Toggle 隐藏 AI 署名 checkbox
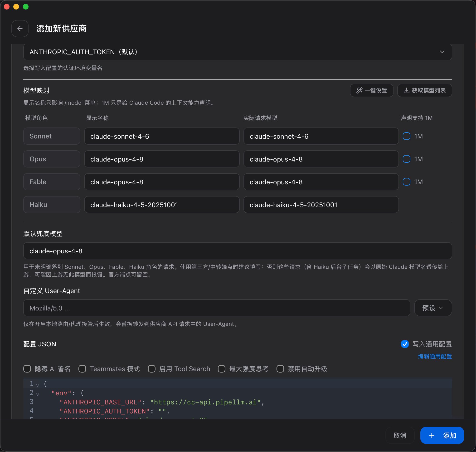The image size is (476, 452). [27, 369]
